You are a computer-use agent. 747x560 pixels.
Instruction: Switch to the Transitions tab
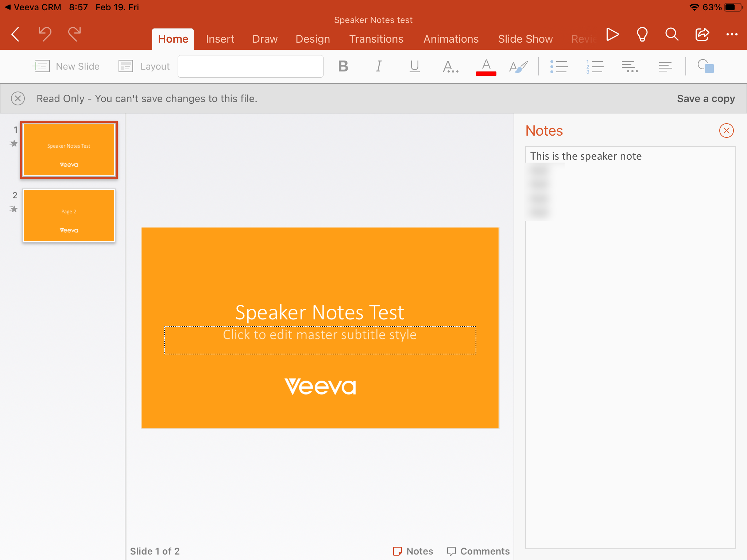[x=376, y=39]
